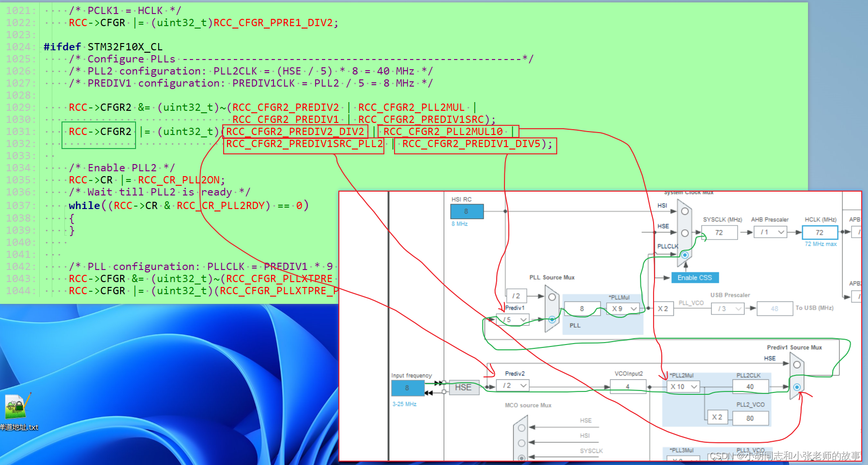The height and width of the screenshot is (465, 868).
Task: Open the AHB Prescaler division dropdown
Action: (770, 232)
